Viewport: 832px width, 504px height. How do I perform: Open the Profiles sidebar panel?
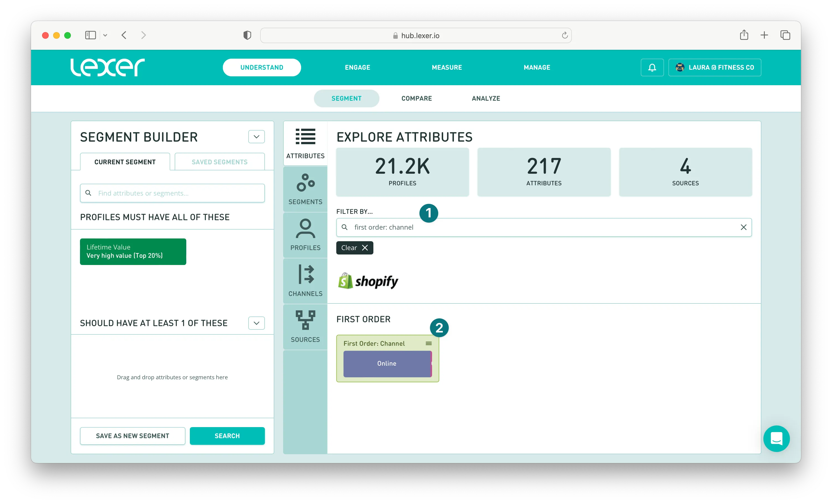[x=305, y=235]
